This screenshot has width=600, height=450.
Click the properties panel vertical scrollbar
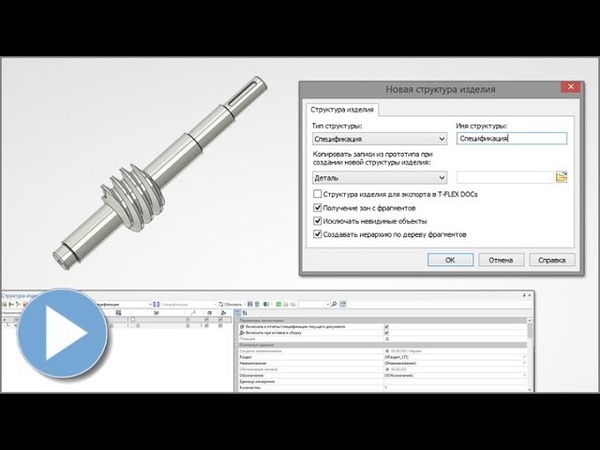point(530,354)
